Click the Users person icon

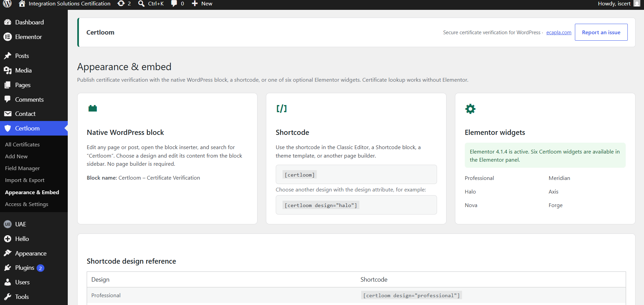pos(8,282)
